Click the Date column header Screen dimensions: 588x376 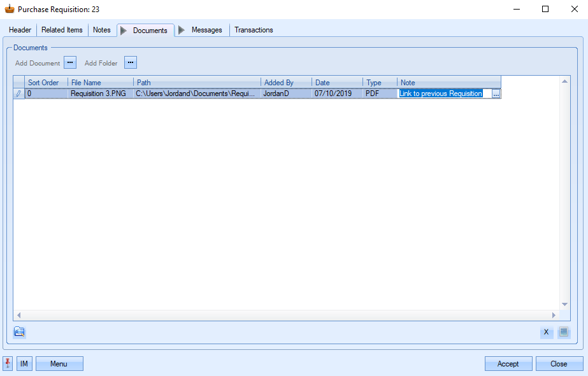click(x=336, y=83)
